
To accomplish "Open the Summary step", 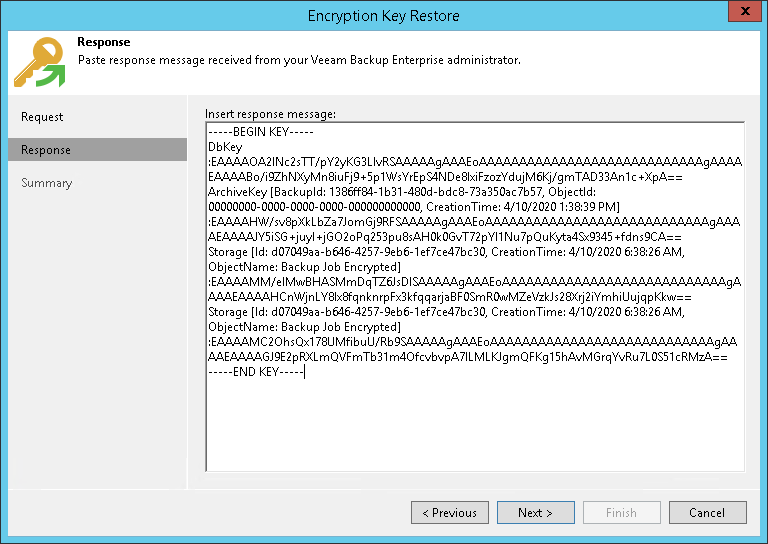I will point(47,183).
